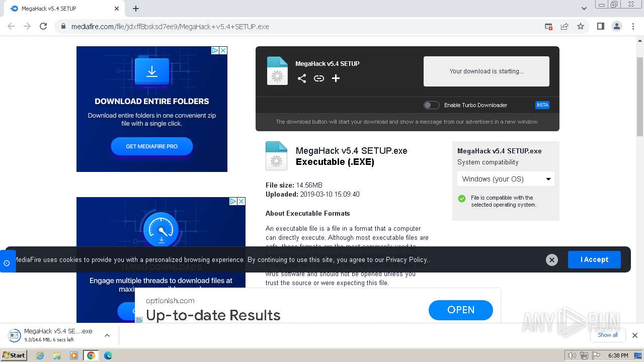Close the Download Entire Folders ad
Viewport: 644px width, 362px height.
point(223,50)
